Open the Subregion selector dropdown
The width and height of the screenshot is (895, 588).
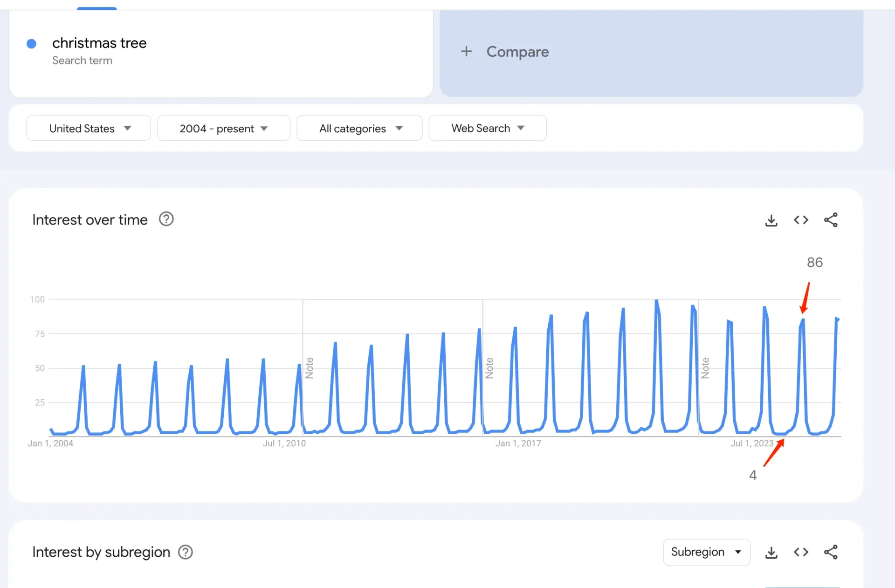(706, 552)
